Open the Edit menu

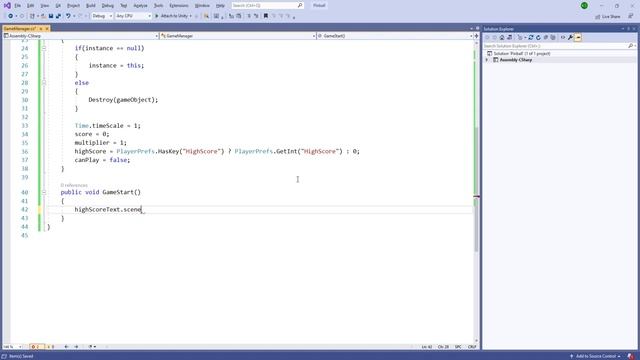(x=31, y=6)
